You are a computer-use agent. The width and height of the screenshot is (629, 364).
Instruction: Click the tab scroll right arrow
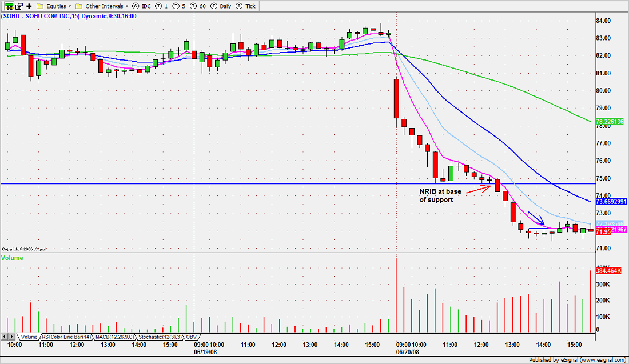11,337
